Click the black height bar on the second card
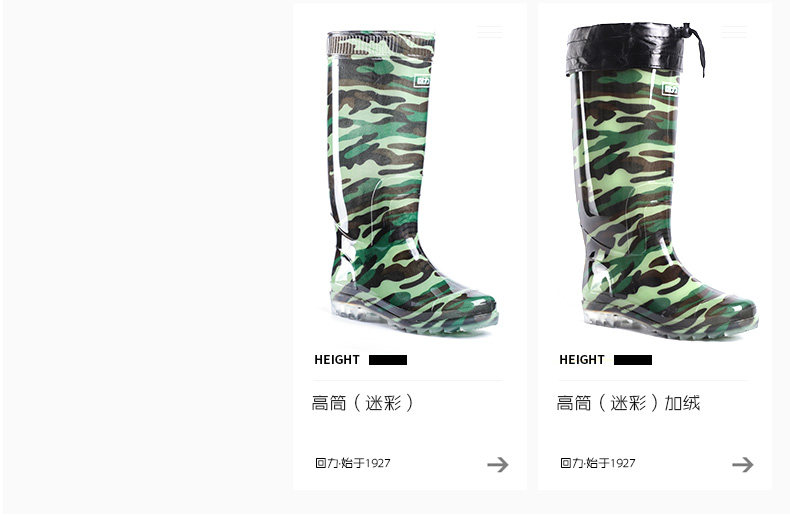This screenshot has height=516, width=790. 633,360
